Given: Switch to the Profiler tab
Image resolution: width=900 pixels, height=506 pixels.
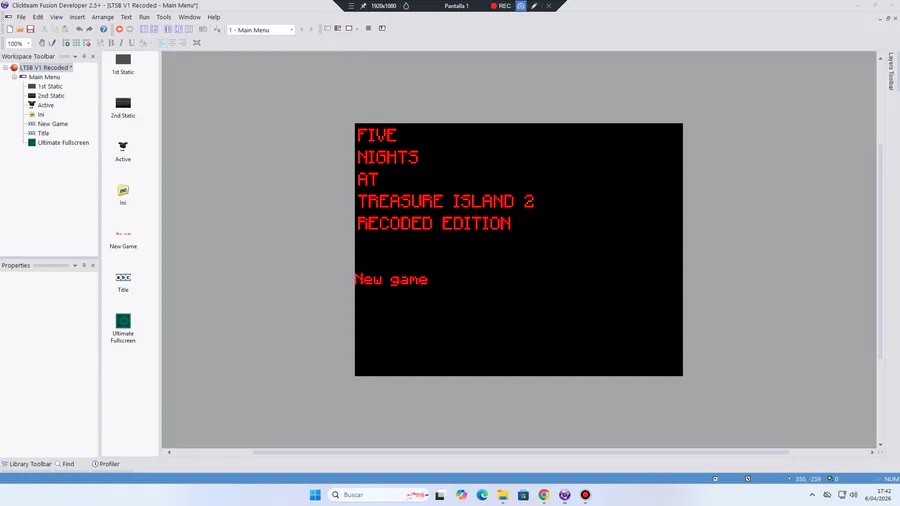Looking at the screenshot, I should pyautogui.click(x=106, y=464).
